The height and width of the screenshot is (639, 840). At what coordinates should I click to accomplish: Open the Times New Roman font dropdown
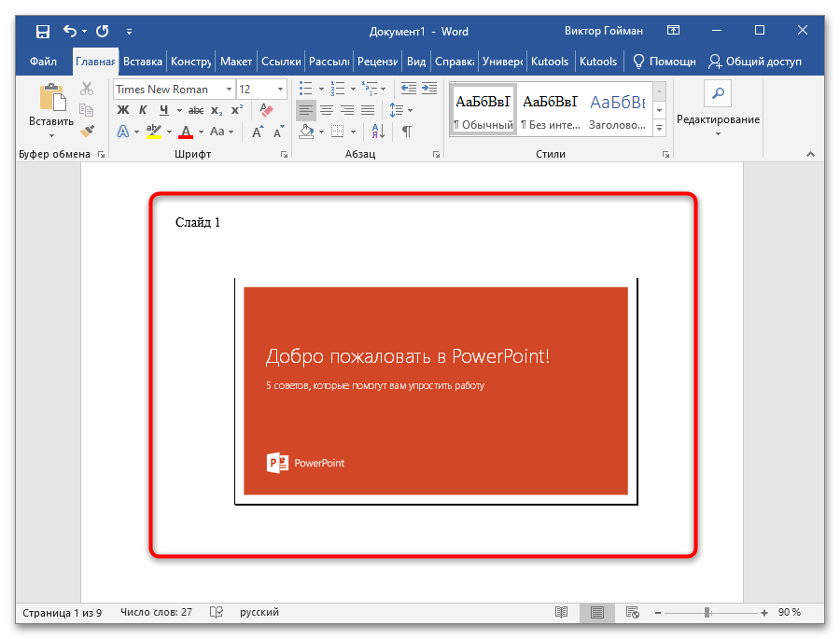click(x=229, y=90)
